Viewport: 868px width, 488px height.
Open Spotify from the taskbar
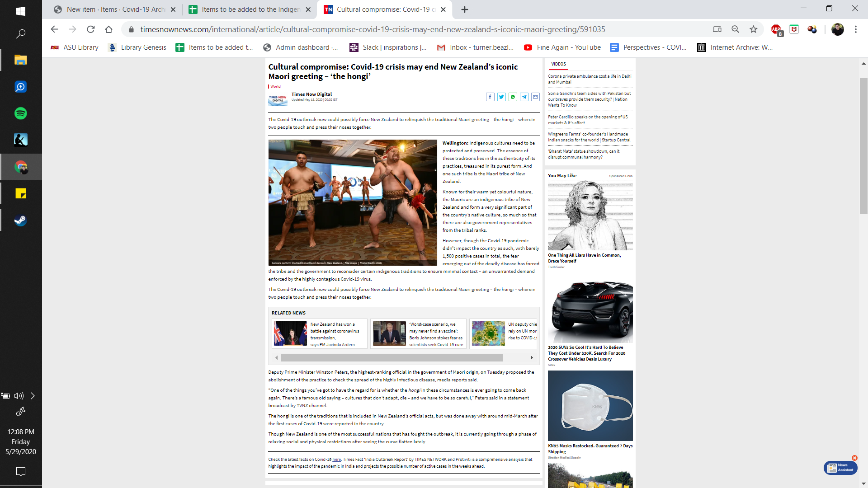(20, 113)
